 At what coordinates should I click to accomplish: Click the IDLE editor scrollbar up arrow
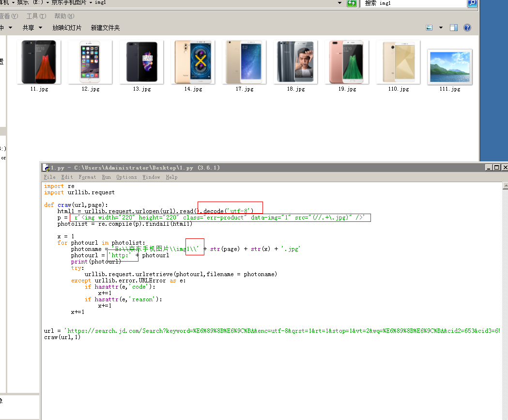tap(505, 186)
